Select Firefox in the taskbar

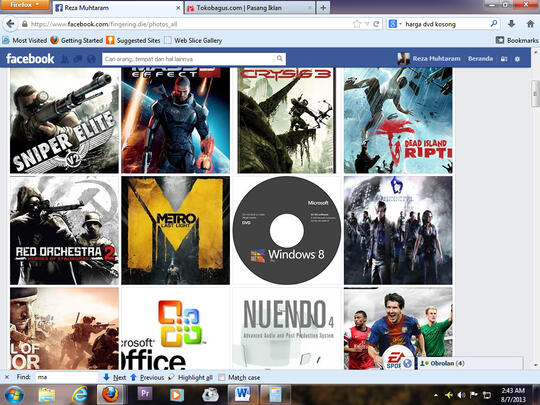(111, 395)
